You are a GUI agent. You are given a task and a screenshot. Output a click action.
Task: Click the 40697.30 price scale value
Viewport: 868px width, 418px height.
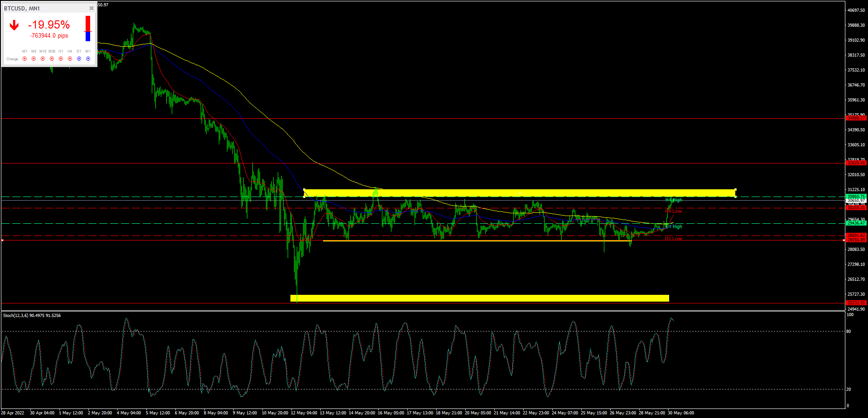[x=856, y=10]
